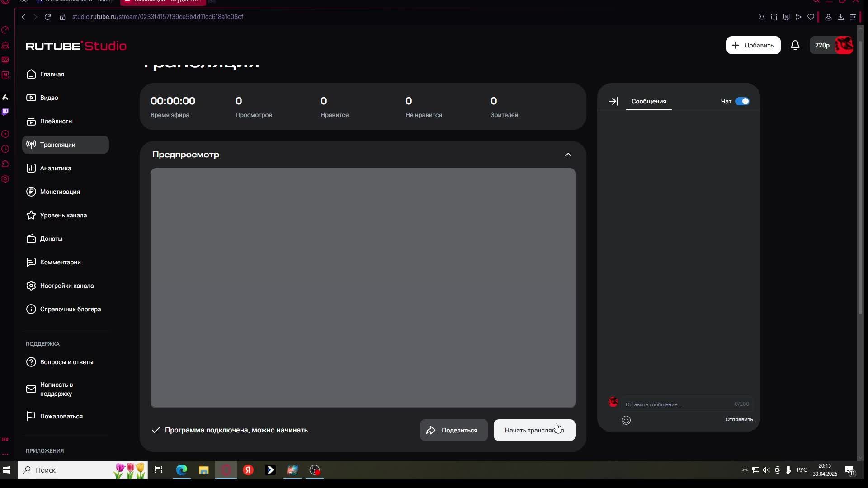
Task: Reload the page with the refresh icon
Action: (47, 17)
